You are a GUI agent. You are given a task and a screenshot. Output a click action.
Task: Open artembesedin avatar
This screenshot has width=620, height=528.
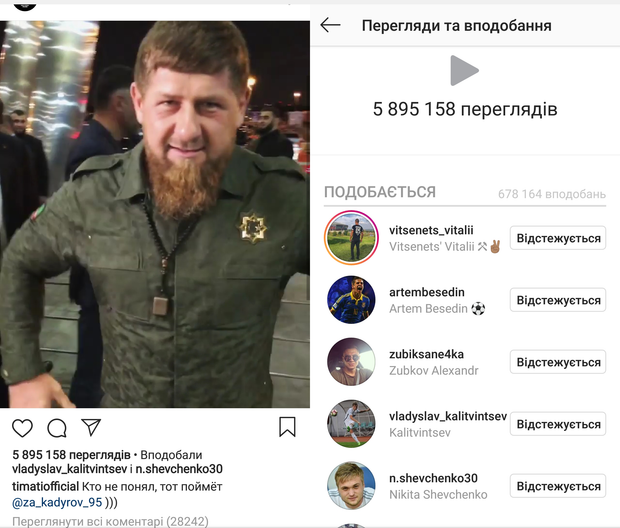click(x=351, y=300)
